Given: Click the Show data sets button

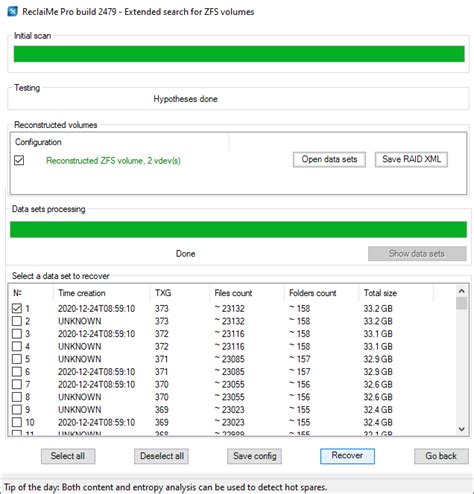Looking at the screenshot, I should (417, 254).
